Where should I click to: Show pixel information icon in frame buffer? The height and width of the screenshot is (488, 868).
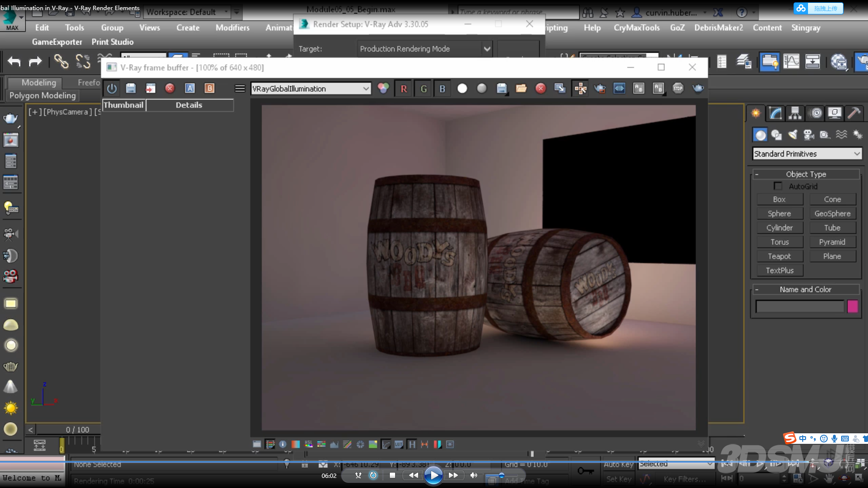[283, 444]
